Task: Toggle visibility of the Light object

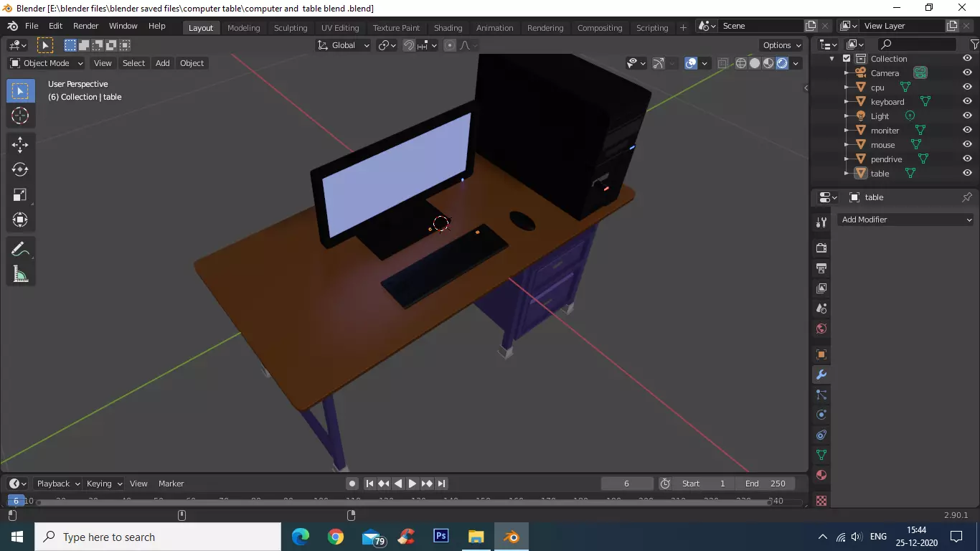Action: pos(967,116)
